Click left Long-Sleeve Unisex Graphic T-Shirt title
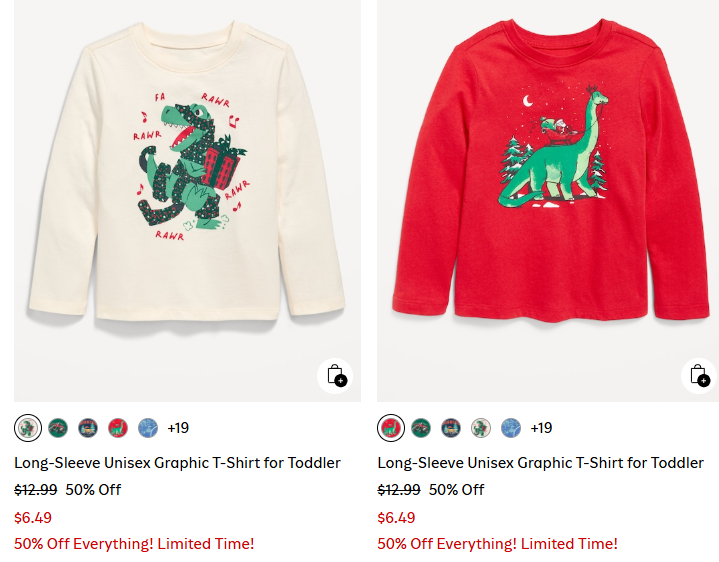Screen dimensions: 719x562 point(177,463)
